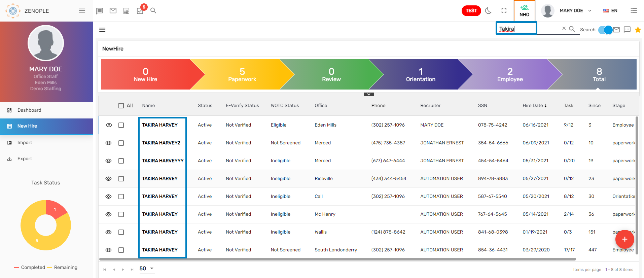Check the TAKIRA HARVEY2 row checkbox
Viewport: 644px width, 278px height.
coord(121,143)
